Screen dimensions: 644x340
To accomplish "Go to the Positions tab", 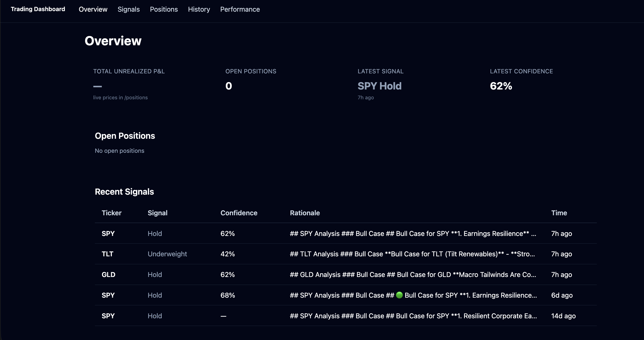I will (164, 9).
